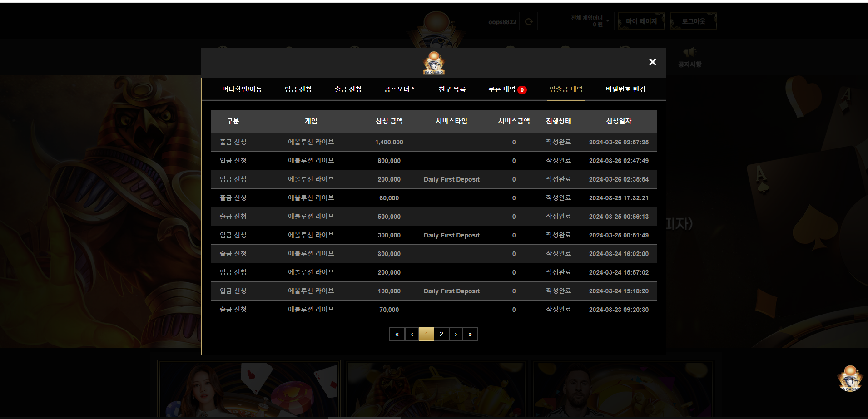Image resolution: width=868 pixels, height=419 pixels.
Task: Open the 비밀번호 변경 tab
Action: point(625,89)
